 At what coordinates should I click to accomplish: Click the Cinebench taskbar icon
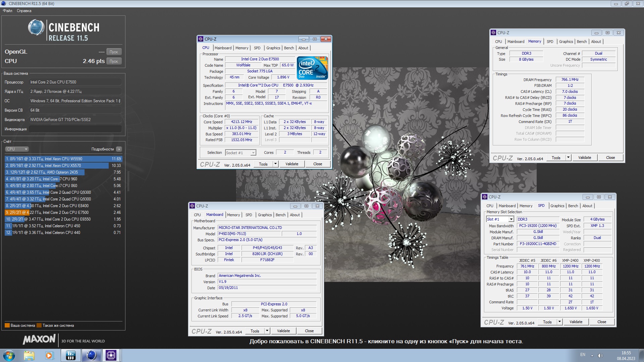[x=91, y=355]
